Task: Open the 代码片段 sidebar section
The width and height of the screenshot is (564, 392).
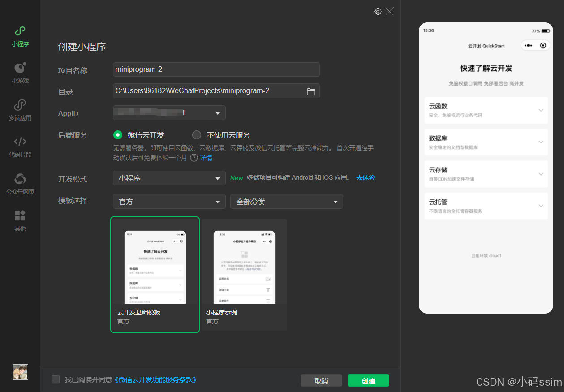Action: coord(20,147)
